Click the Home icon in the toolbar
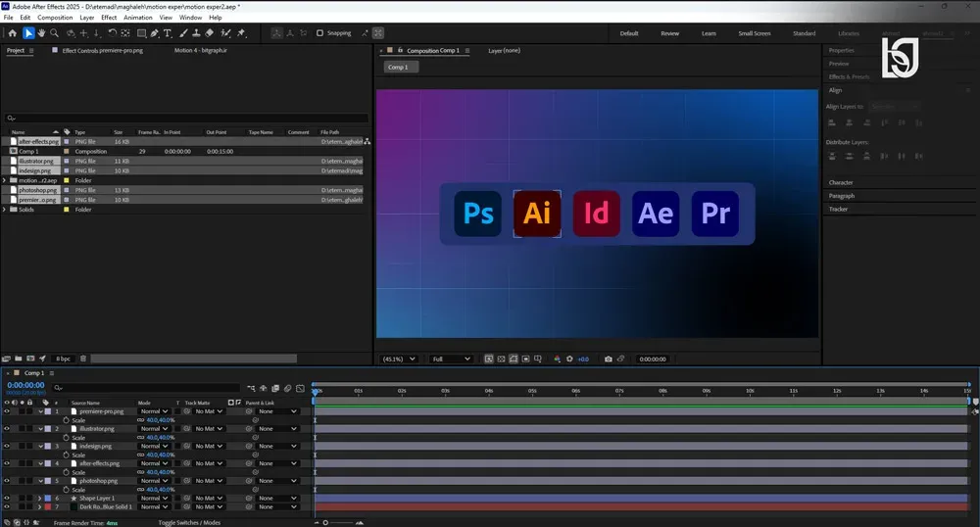 [x=12, y=33]
